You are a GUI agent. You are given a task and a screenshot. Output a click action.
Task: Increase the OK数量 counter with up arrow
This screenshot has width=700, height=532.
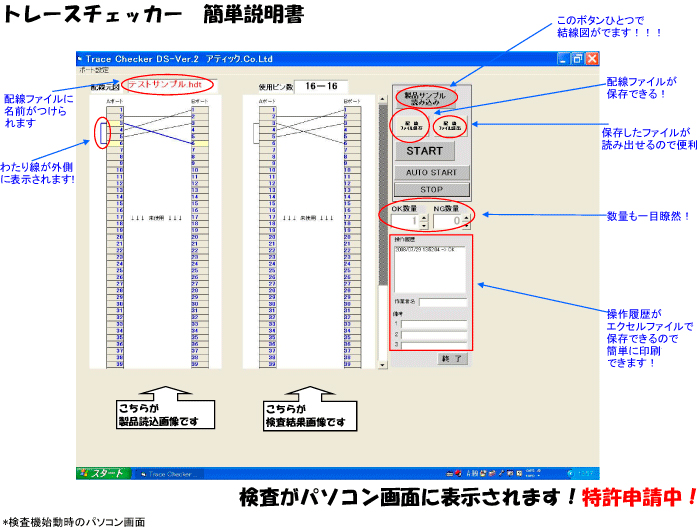[422, 216]
